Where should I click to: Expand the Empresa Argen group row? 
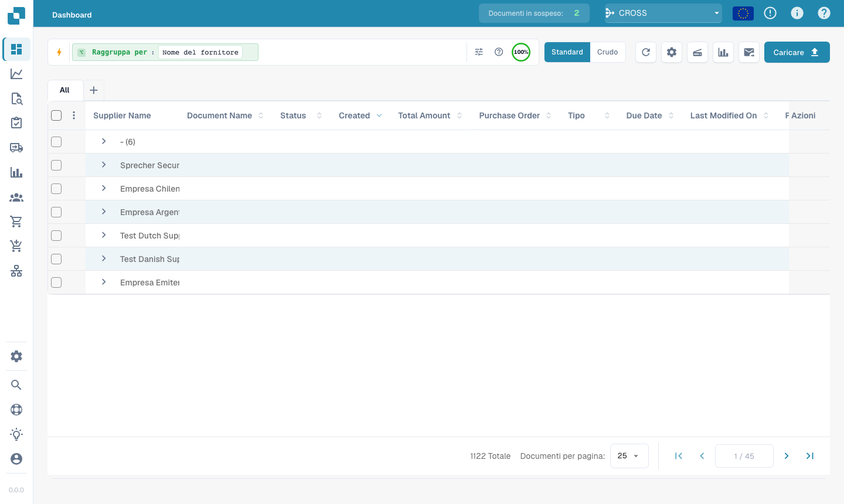[x=104, y=212]
